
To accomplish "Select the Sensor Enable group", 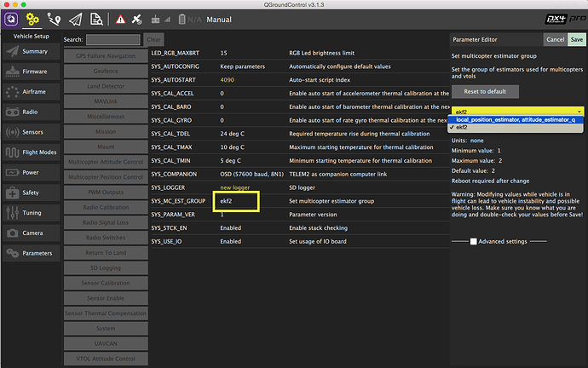I will [x=106, y=298].
